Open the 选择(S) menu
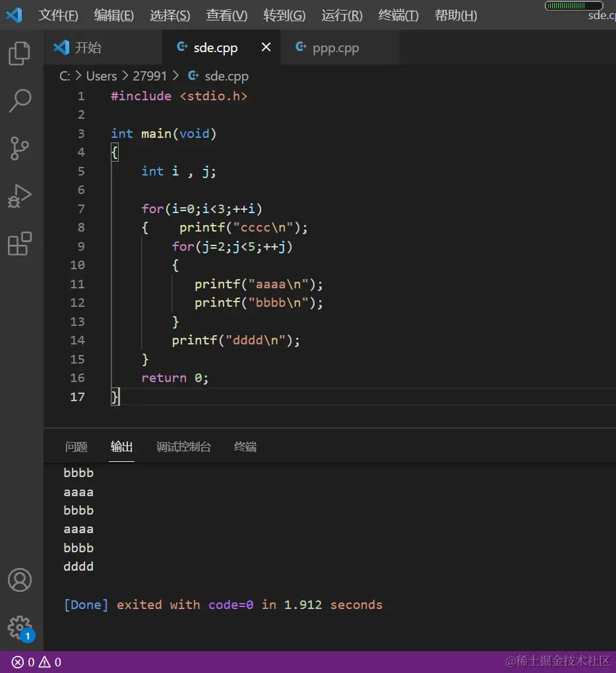The height and width of the screenshot is (673, 616). click(x=170, y=15)
